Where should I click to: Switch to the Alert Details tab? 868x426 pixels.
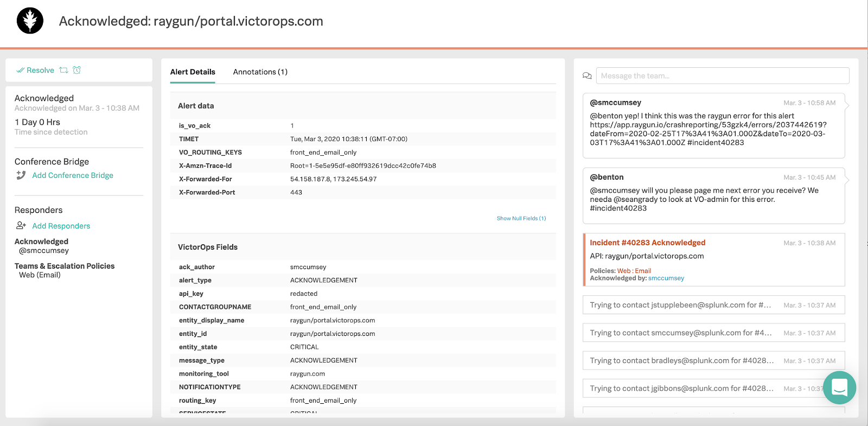193,72
